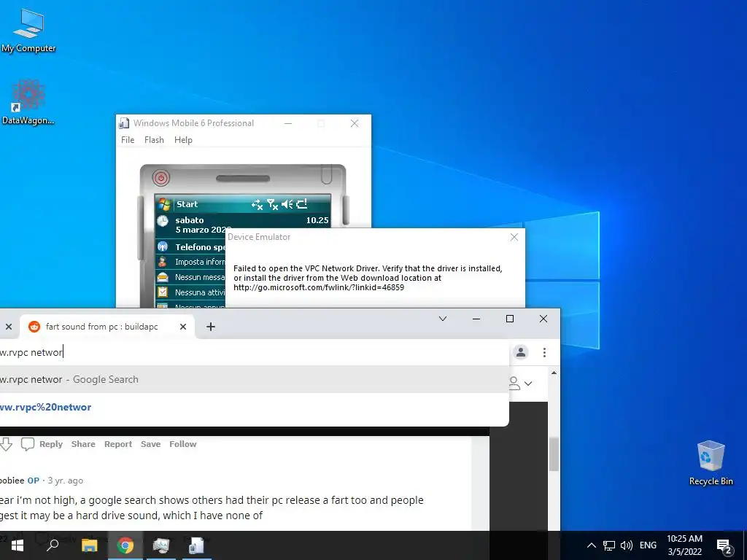This screenshot has width=747, height=560.
Task: Tap the battery icon on emulator status bar
Action: [302, 204]
